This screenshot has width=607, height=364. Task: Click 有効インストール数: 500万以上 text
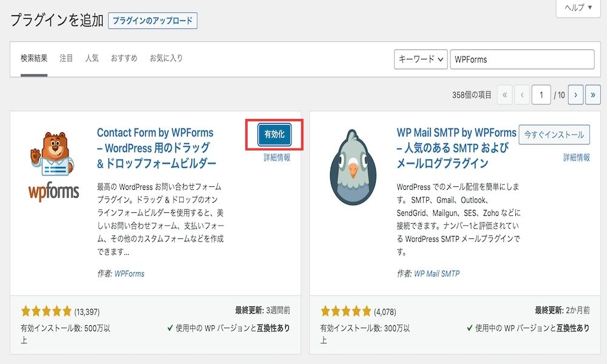point(66,334)
